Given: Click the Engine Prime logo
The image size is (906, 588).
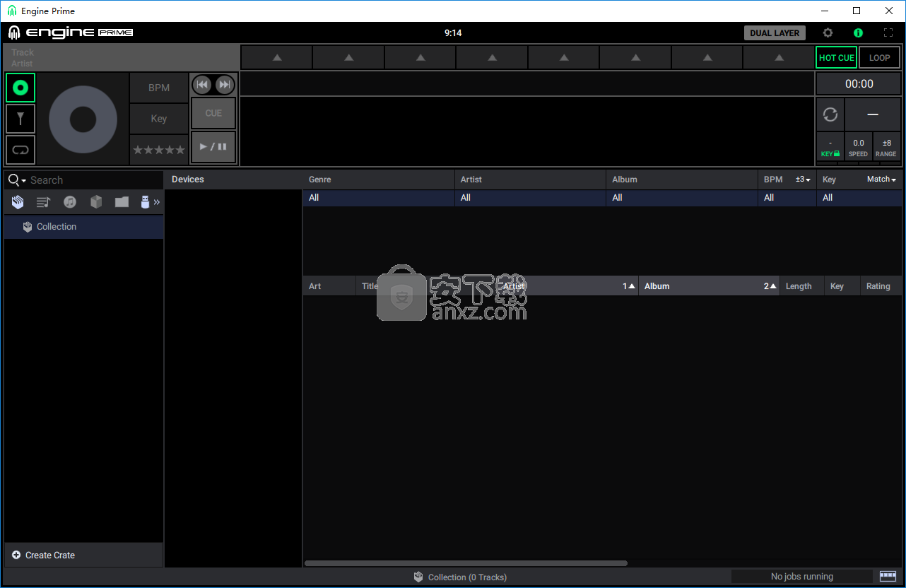Looking at the screenshot, I should tap(71, 33).
